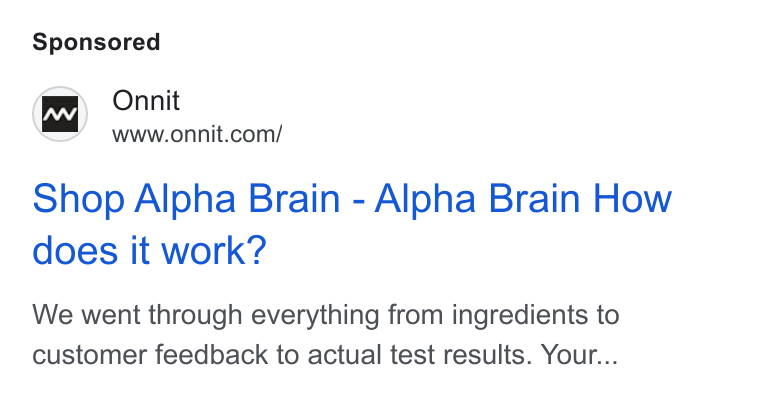760x398 pixels.
Task: Click the hyphen between the Alpha Brain phrases
Action: click(359, 201)
